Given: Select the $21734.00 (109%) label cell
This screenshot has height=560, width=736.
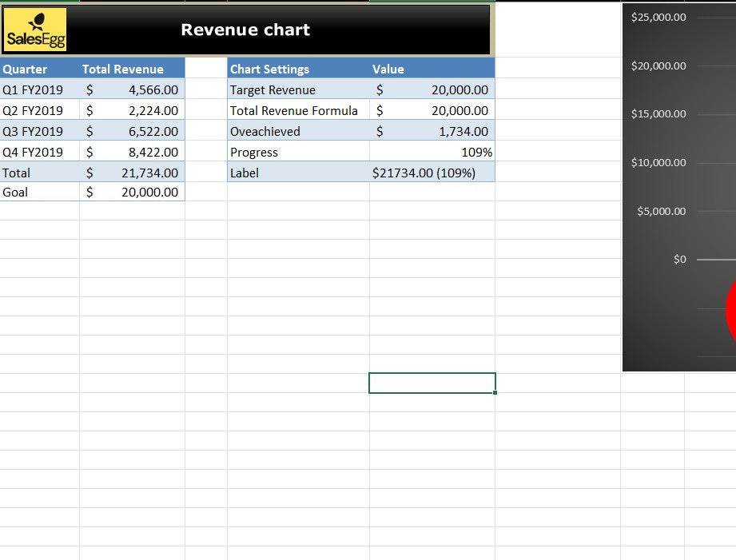Looking at the screenshot, I should pyautogui.click(x=432, y=173).
